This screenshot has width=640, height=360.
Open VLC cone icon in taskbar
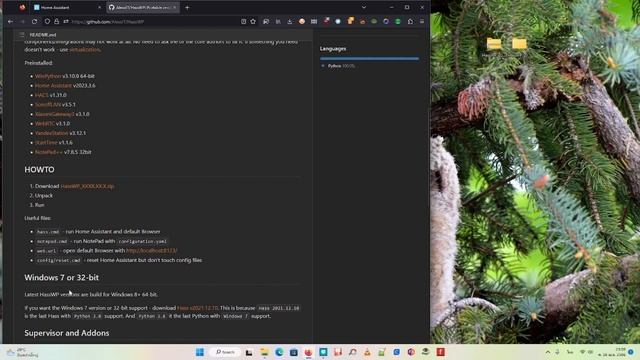(x=367, y=352)
